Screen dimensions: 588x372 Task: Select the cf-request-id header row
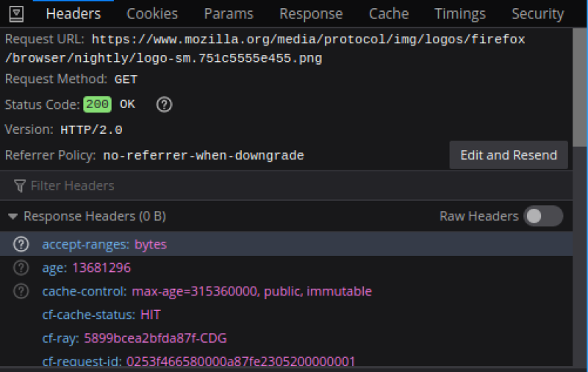(286, 361)
